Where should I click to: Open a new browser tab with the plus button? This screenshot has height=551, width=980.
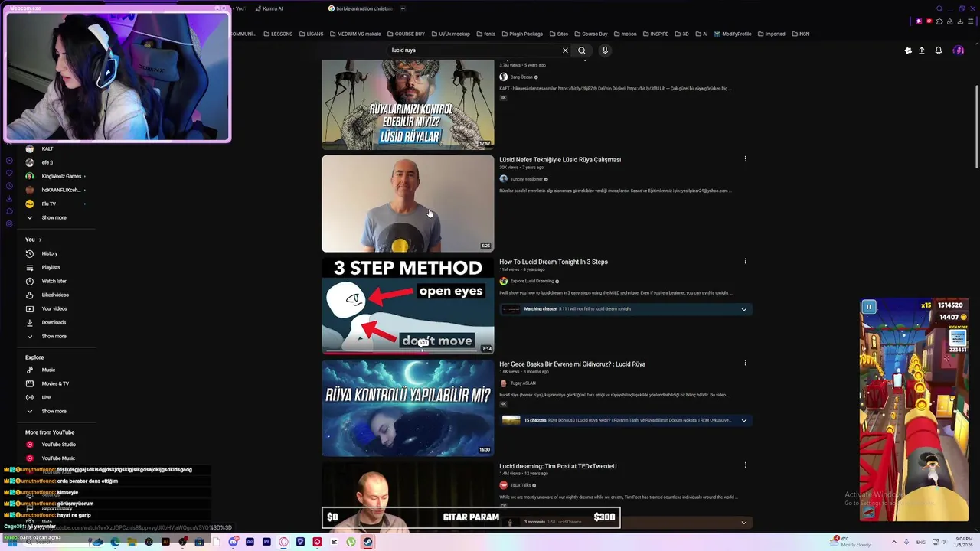[x=403, y=8]
